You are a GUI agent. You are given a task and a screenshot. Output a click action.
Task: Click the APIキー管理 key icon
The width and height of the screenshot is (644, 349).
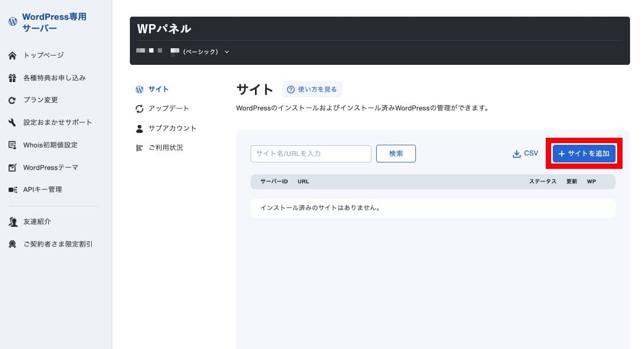(x=13, y=190)
